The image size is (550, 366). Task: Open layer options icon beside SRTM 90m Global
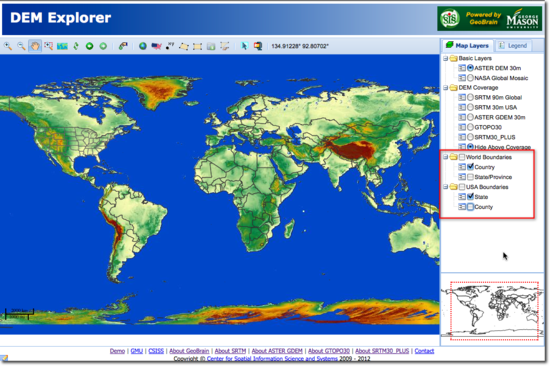pos(462,98)
